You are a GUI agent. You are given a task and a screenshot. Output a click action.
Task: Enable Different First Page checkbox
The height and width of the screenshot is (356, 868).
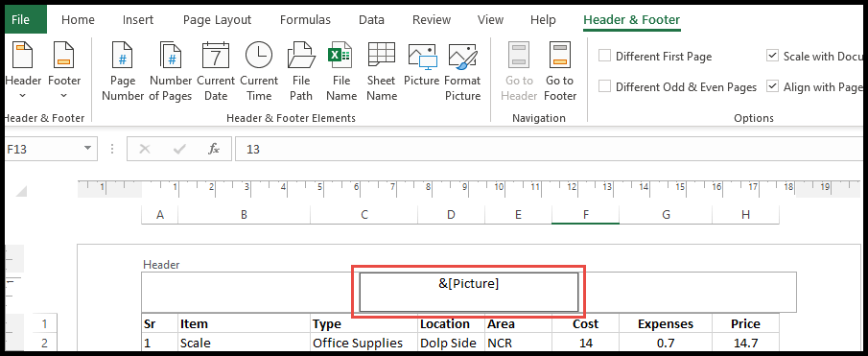pos(605,56)
